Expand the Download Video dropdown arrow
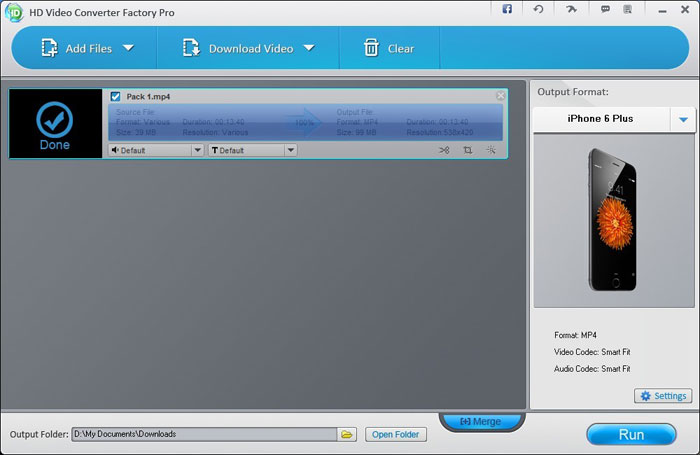Viewport: 700px width, 455px height. coord(309,48)
